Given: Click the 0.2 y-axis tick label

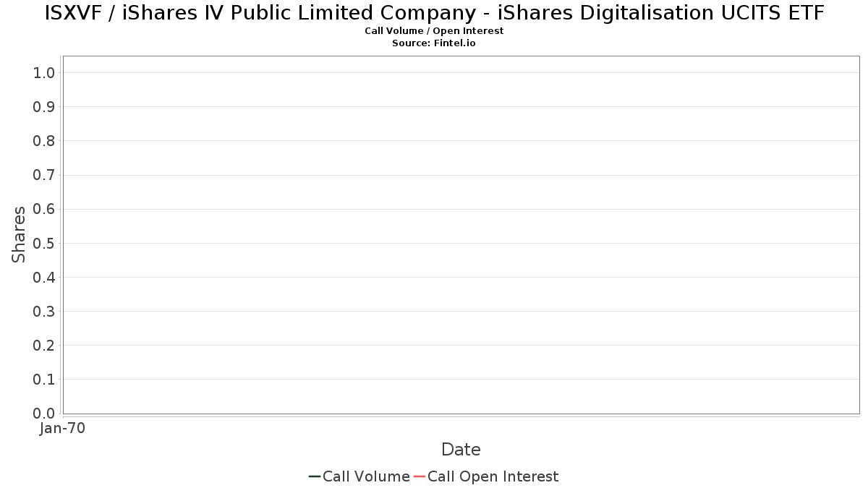Looking at the screenshot, I should pyautogui.click(x=44, y=346).
